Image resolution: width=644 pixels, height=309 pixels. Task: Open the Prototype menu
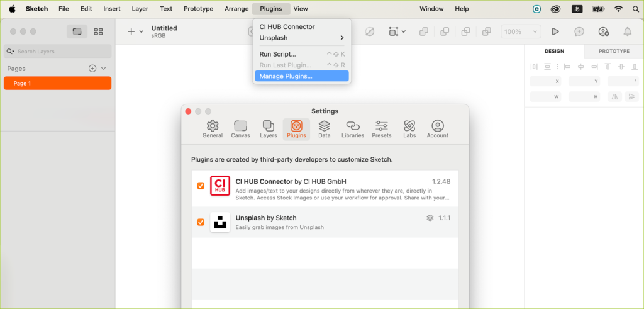coord(198,9)
